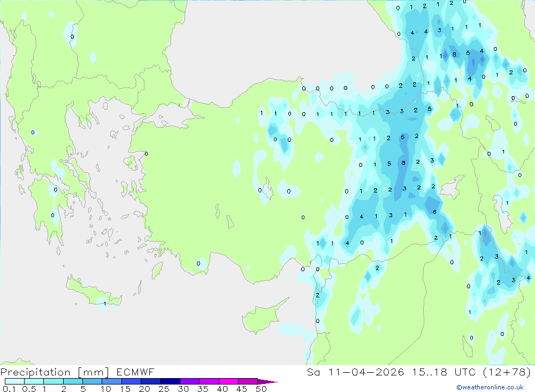Click the '20' legend scale label
Screen dimensions: 535x392
pos(144,389)
